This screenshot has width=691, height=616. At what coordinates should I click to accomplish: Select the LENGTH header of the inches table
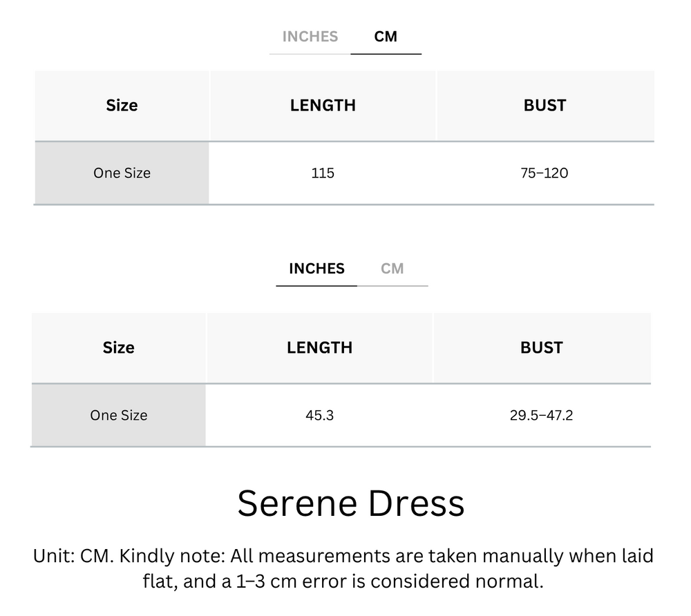pyautogui.click(x=319, y=347)
